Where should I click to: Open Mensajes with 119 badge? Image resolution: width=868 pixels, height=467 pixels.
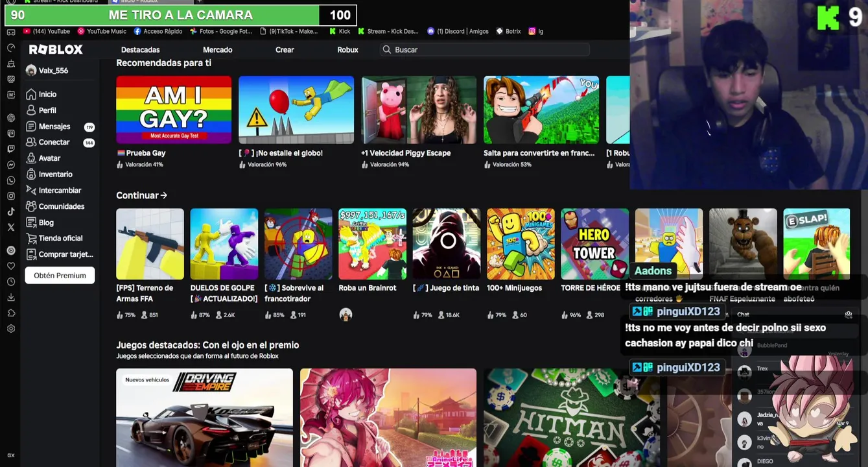[60, 126]
